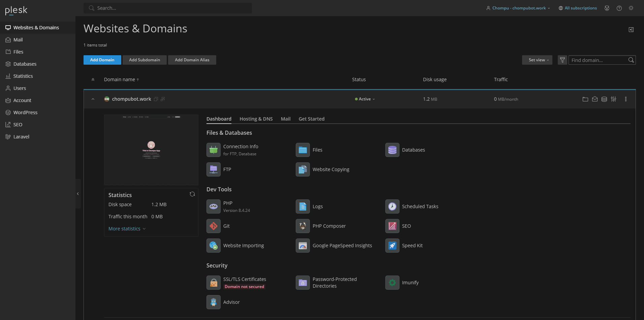Open the chompubot.work site preview thumbnail
This screenshot has width=644, height=320.
point(151,150)
